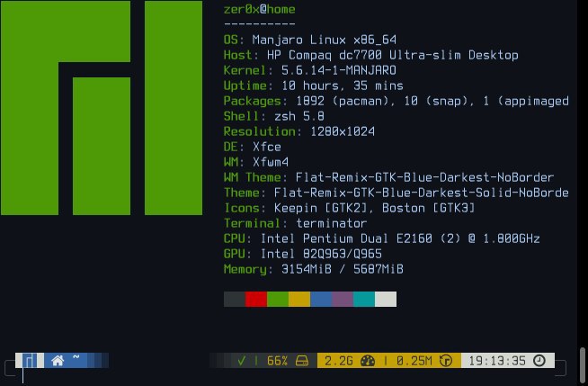Click memory value '3154MiB / 5687MiB'
This screenshot has height=386, width=588.
[x=343, y=269]
